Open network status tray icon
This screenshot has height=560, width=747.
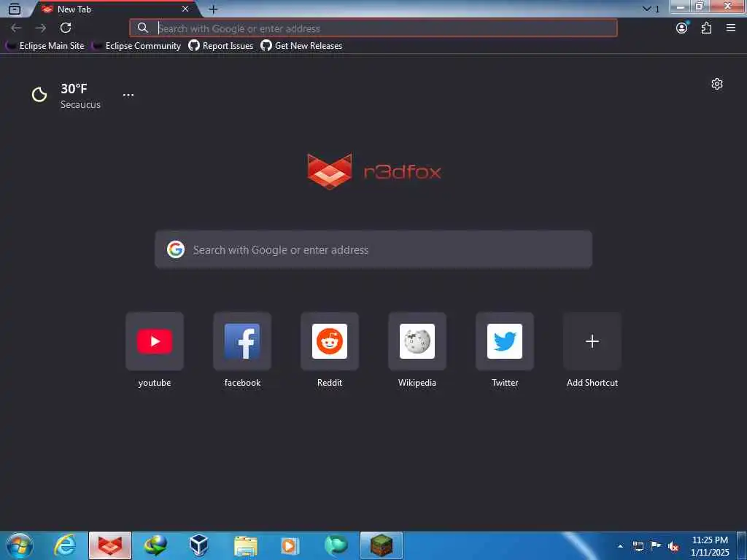(638, 546)
